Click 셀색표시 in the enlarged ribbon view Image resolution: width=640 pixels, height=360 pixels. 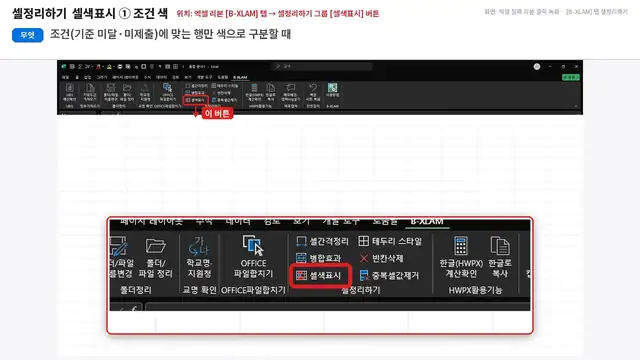pos(319,276)
